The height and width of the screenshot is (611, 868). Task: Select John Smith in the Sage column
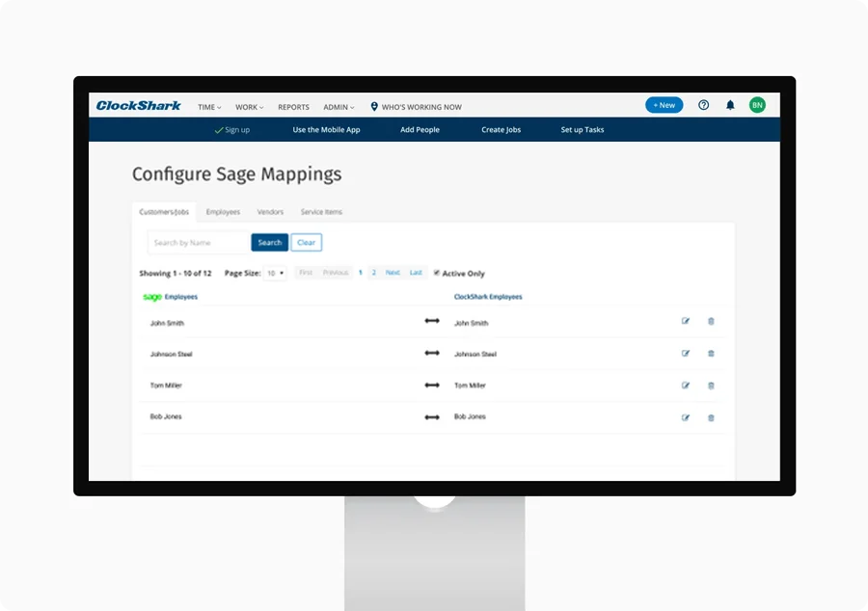pyautogui.click(x=167, y=323)
